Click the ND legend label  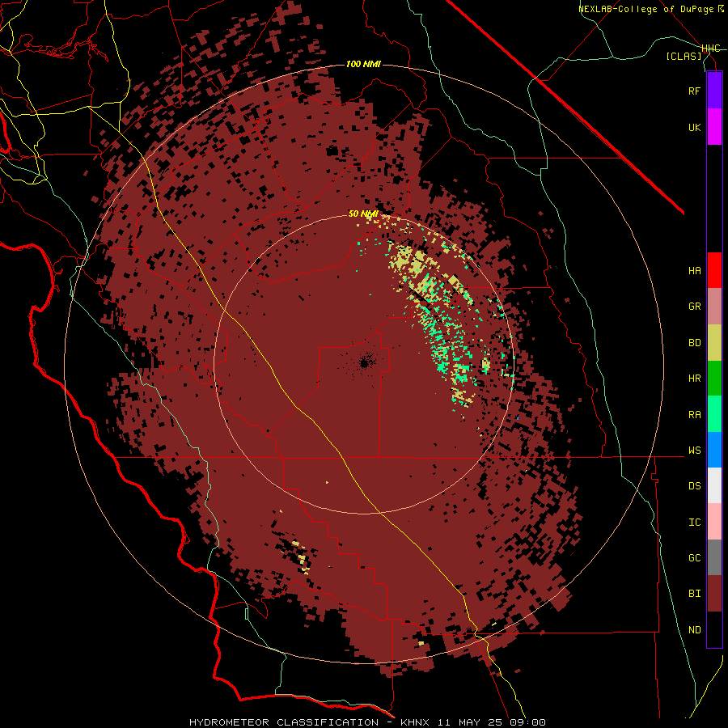coord(695,630)
